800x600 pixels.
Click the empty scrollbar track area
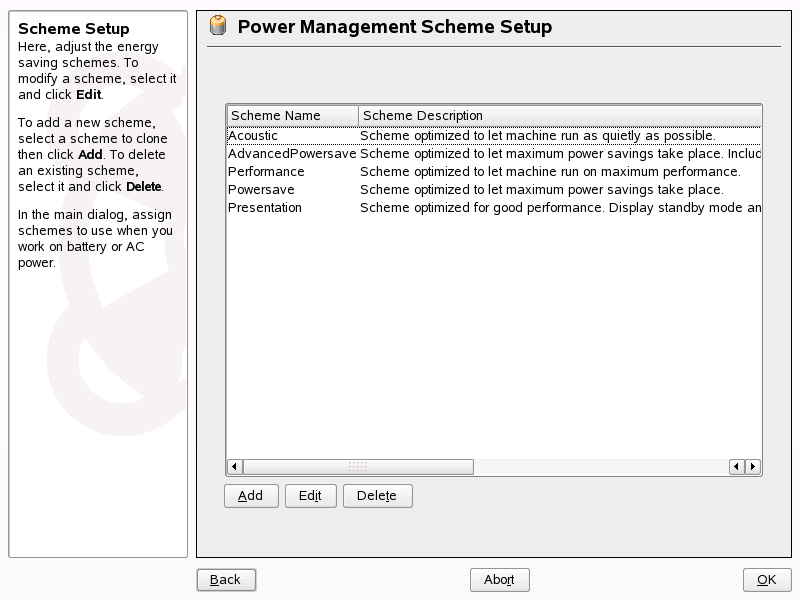[601, 466]
